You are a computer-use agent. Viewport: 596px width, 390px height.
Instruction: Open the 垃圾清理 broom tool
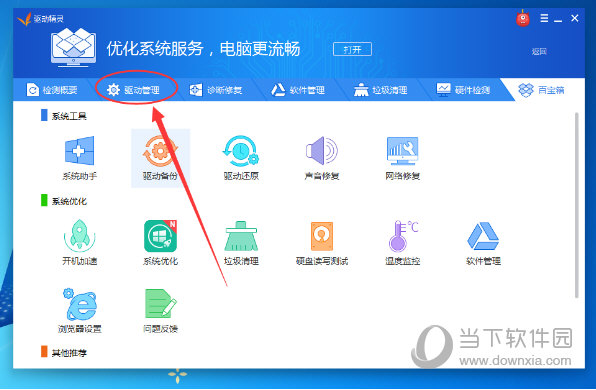(x=241, y=243)
